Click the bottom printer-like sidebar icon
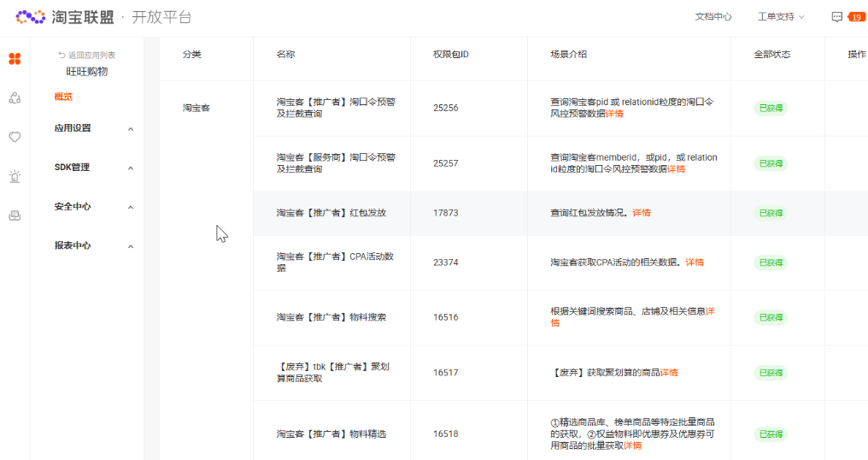The height and width of the screenshot is (460, 868). tap(15, 215)
